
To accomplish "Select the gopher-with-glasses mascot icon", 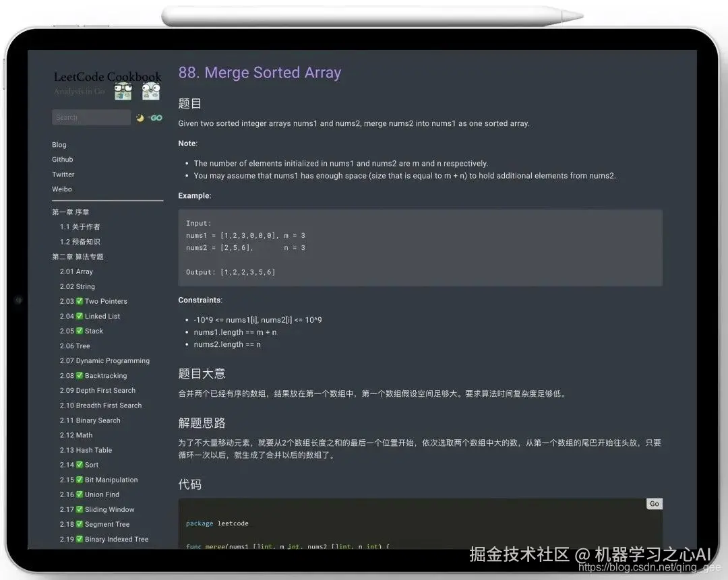I will click(123, 91).
